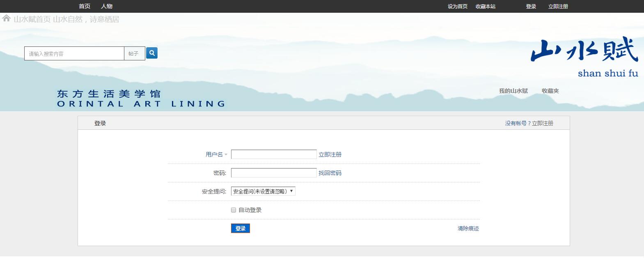
Task: Click 立即注册 in top bar
Action: [x=558, y=7]
